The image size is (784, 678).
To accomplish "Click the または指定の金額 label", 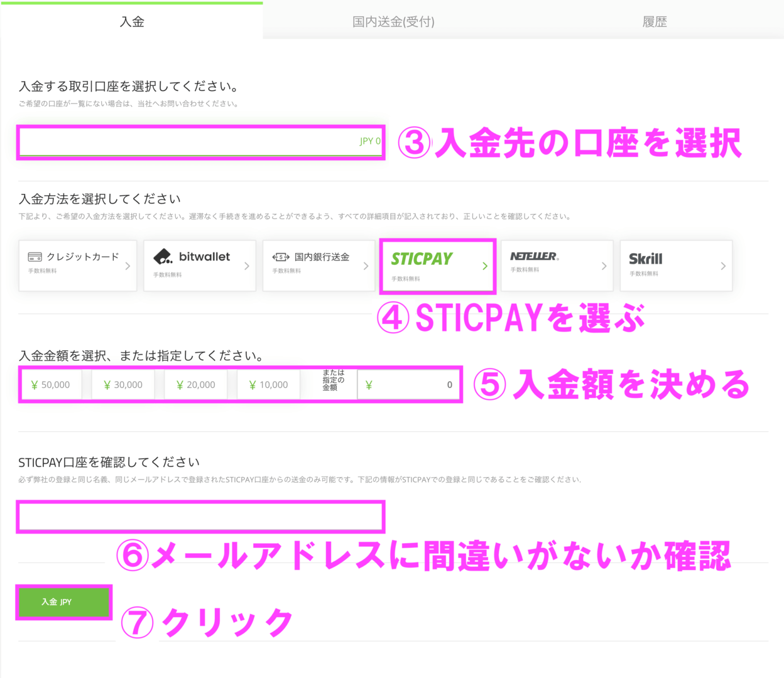I will point(334,380).
